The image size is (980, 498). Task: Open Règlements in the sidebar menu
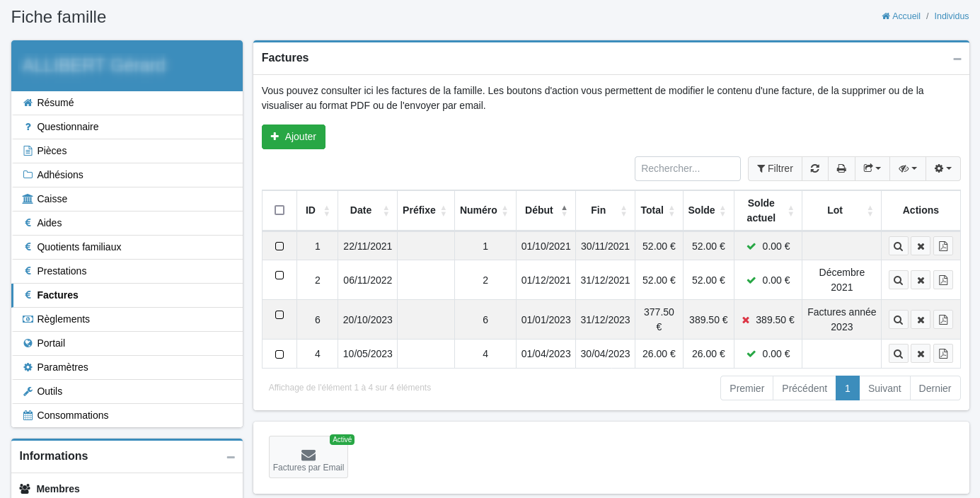point(63,319)
